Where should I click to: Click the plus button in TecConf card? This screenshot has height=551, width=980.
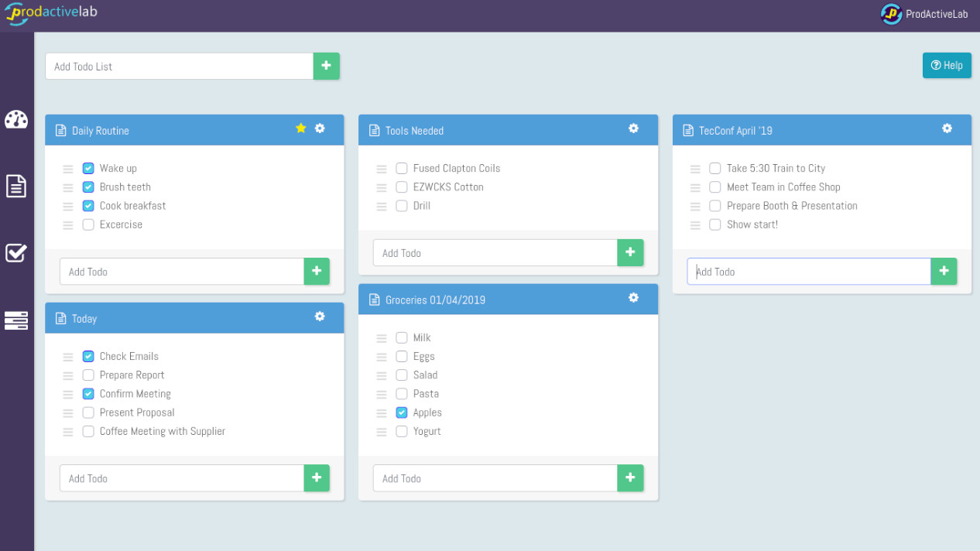pyautogui.click(x=944, y=272)
